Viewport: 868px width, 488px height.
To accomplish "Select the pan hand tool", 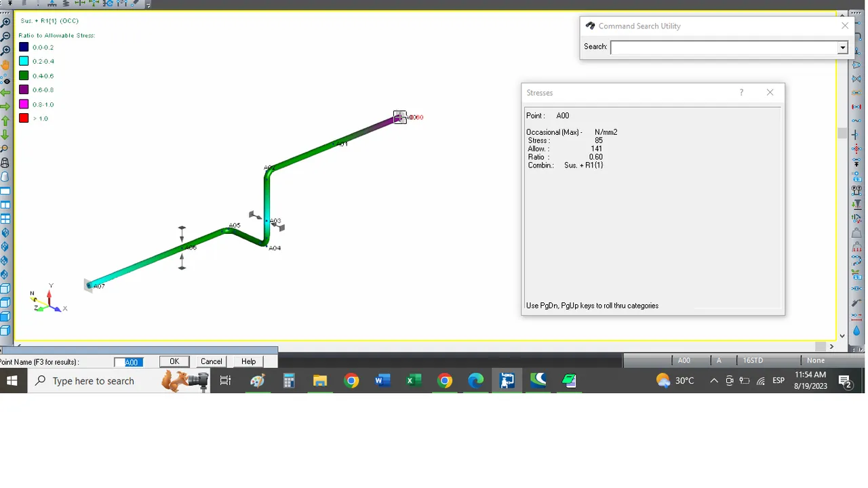I will [5, 65].
